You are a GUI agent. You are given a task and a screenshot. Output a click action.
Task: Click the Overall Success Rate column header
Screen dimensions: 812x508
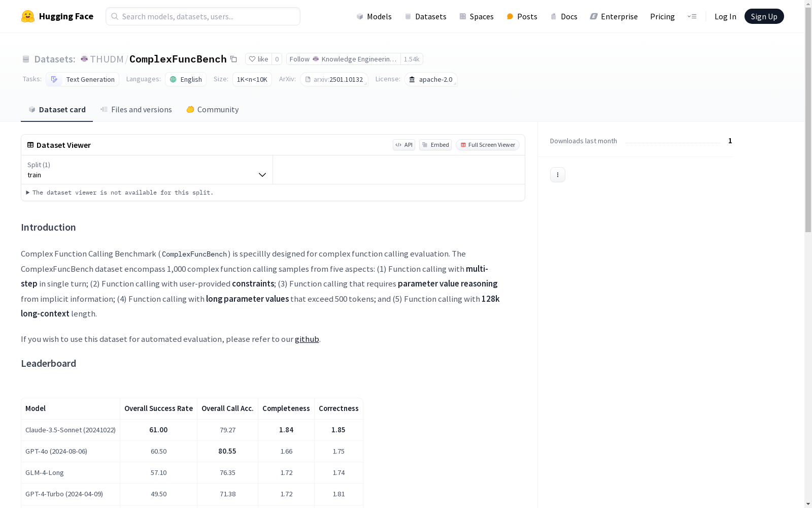(x=158, y=408)
